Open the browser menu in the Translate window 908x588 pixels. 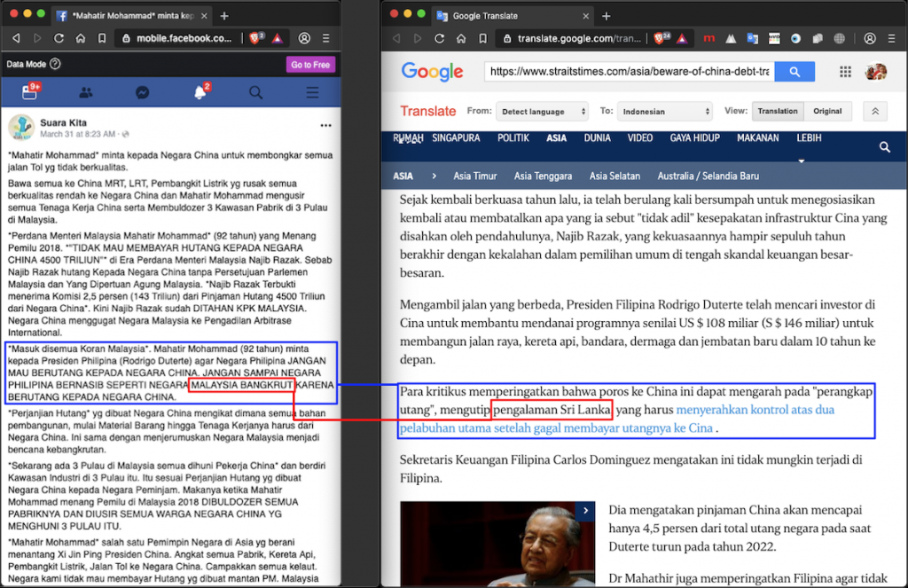pyautogui.click(x=892, y=38)
